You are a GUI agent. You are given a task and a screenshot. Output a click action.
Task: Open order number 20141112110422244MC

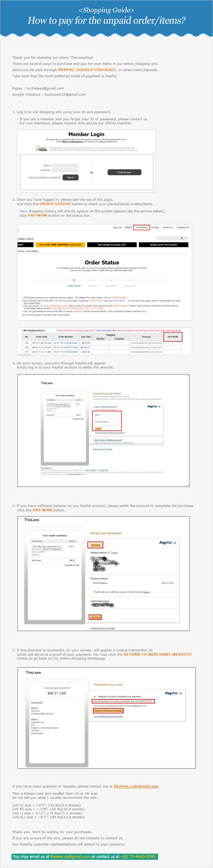[66, 352]
